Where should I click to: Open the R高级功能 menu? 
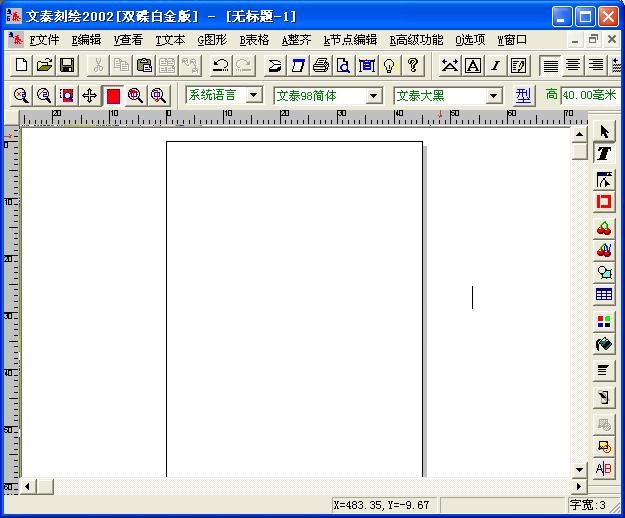416,40
